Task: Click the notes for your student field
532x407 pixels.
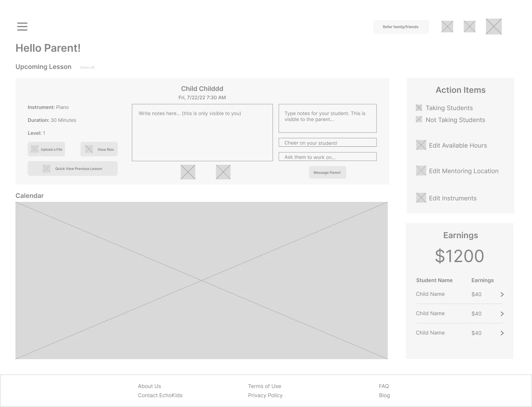Action: [328, 118]
